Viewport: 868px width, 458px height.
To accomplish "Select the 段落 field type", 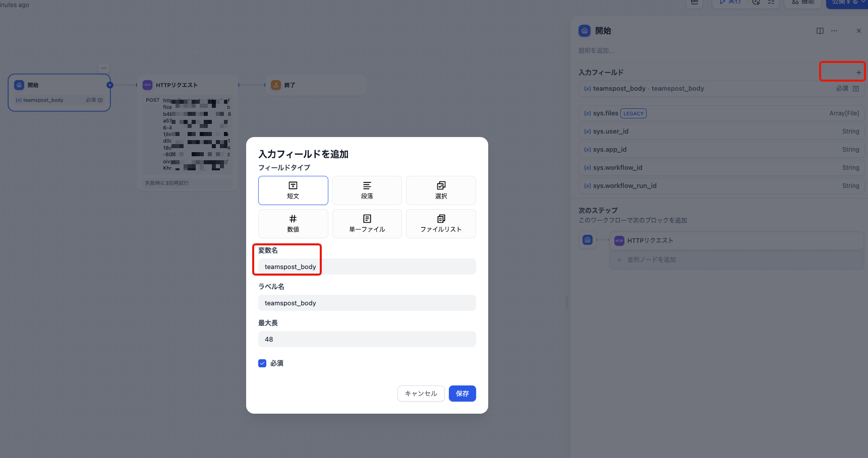I will 367,190.
